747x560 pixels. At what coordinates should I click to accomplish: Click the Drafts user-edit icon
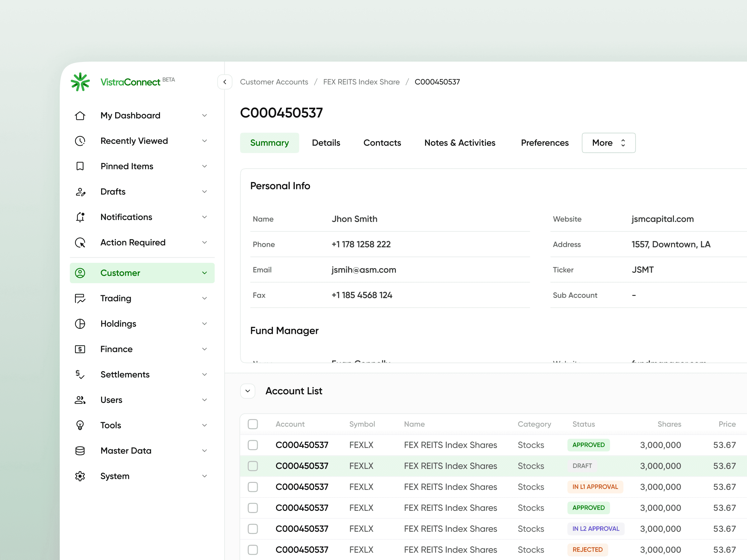(80, 192)
